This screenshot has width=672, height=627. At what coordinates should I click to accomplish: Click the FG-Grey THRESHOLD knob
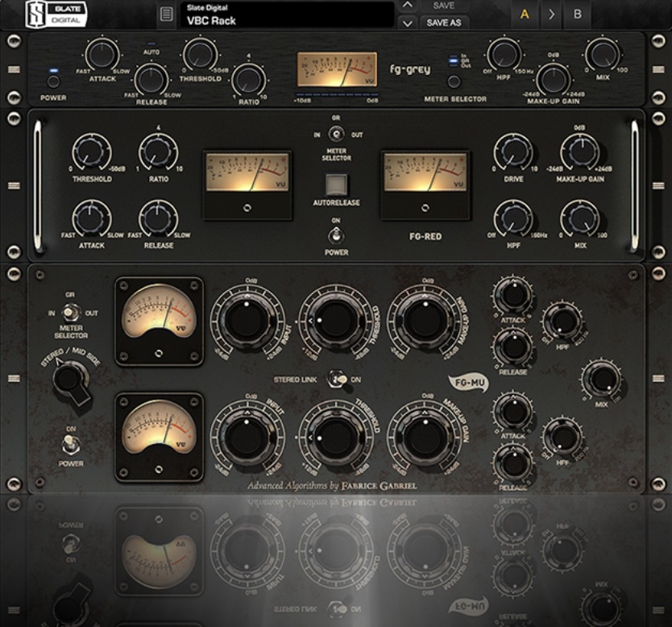pos(200,55)
